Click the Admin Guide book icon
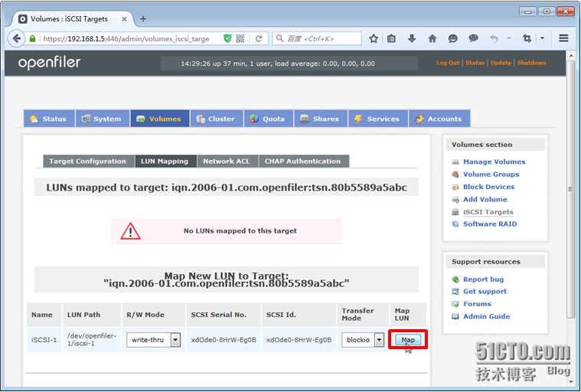 point(455,316)
